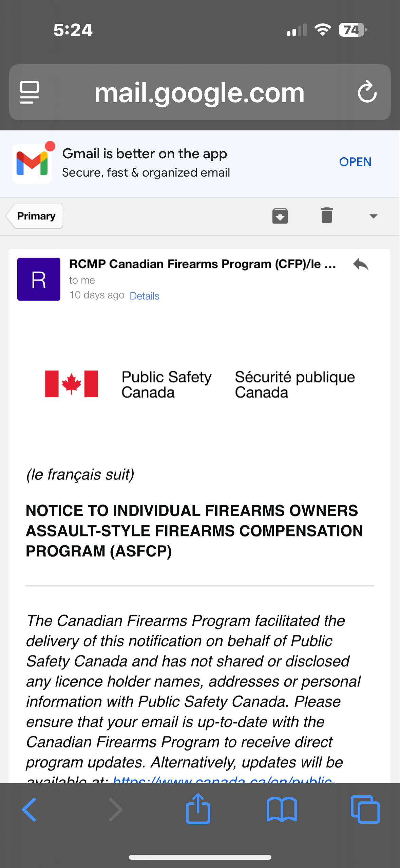Show message Details
This screenshot has width=400, height=868.
click(x=145, y=296)
